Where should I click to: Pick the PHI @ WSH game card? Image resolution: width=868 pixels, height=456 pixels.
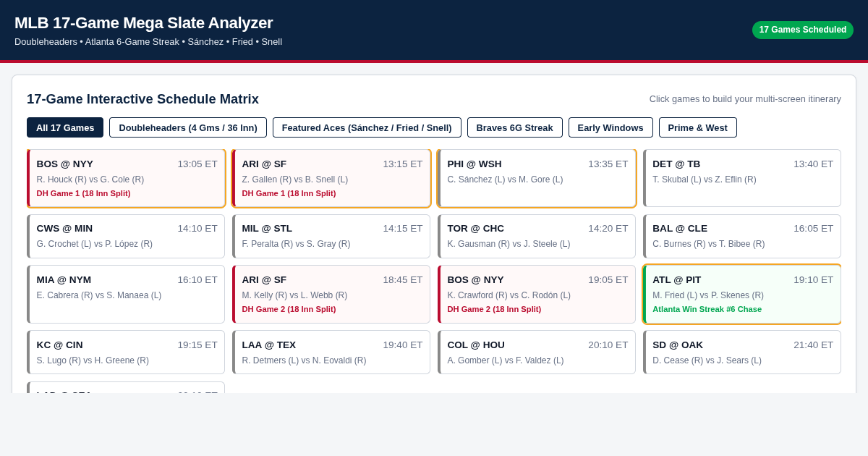click(537, 178)
